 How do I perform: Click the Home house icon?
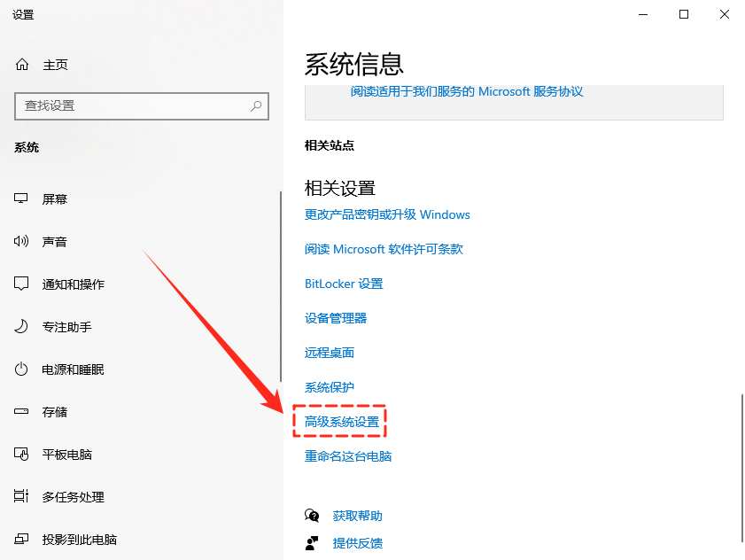22,64
